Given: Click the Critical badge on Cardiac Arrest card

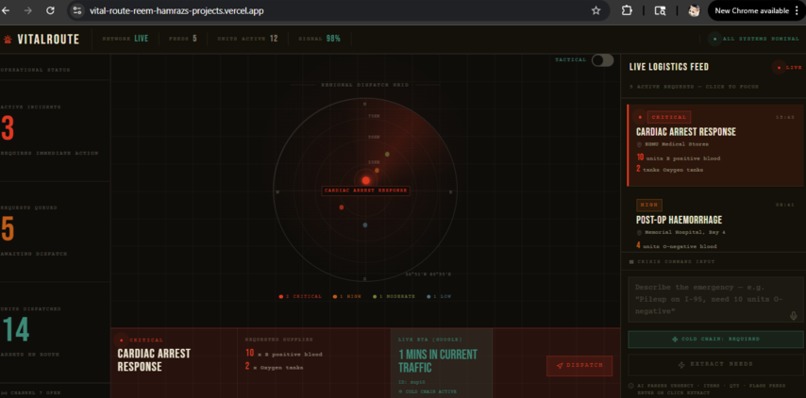Looking at the screenshot, I should point(669,117).
